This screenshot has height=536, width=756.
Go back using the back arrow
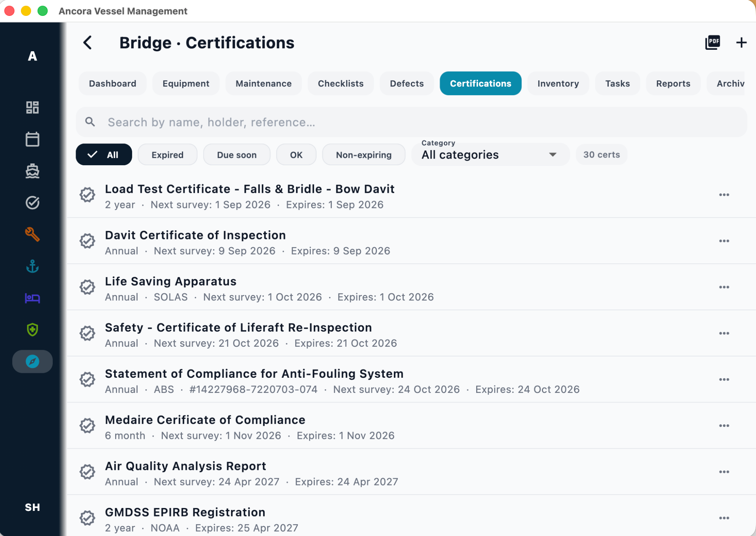(x=87, y=43)
